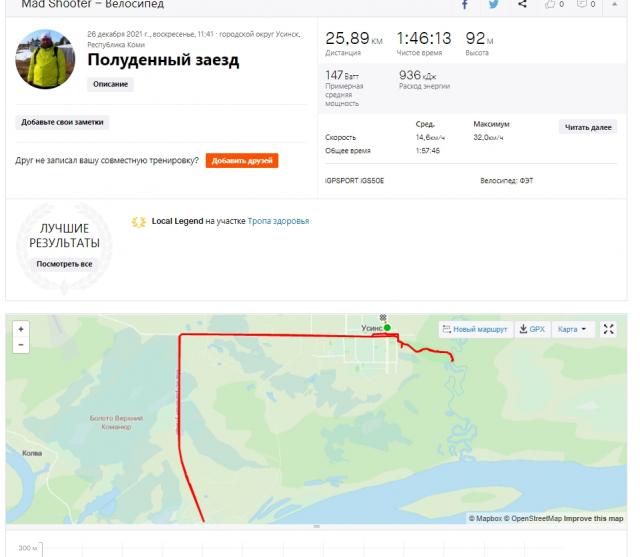Download the GPX file
The image size is (640, 557).
tap(532, 329)
